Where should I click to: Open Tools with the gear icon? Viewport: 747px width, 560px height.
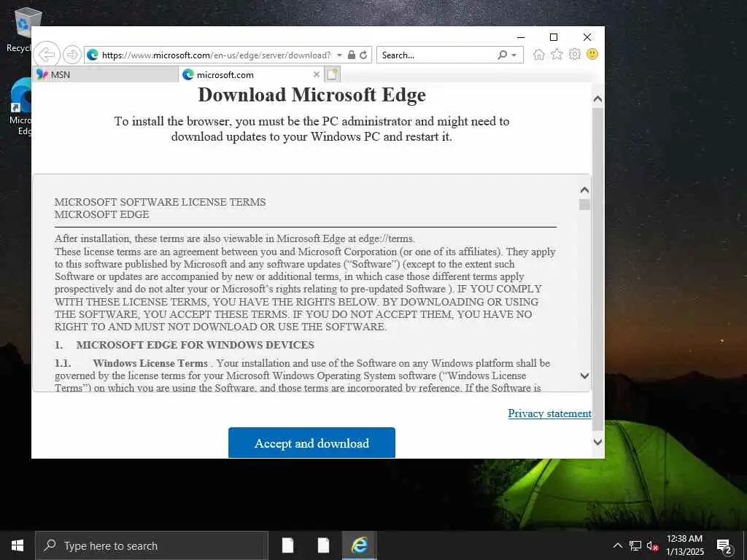pyautogui.click(x=575, y=54)
